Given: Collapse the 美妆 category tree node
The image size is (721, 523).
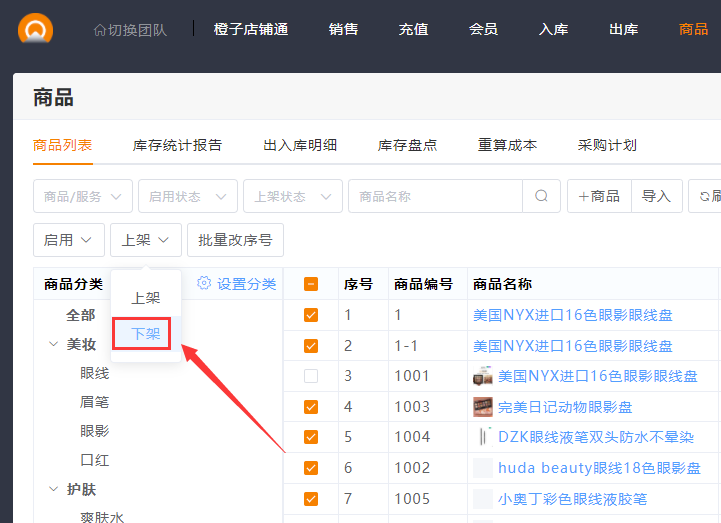Looking at the screenshot, I should click(53, 344).
